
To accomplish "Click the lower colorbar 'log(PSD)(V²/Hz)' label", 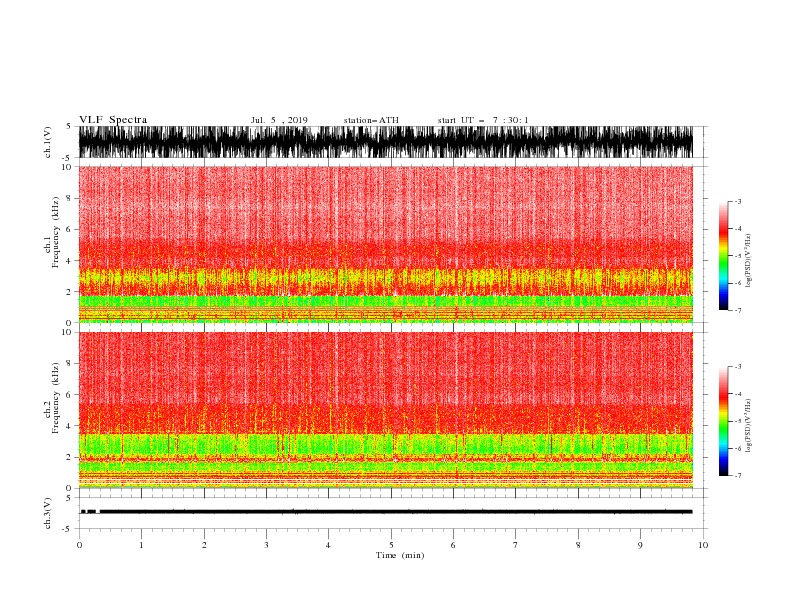I will point(749,426).
